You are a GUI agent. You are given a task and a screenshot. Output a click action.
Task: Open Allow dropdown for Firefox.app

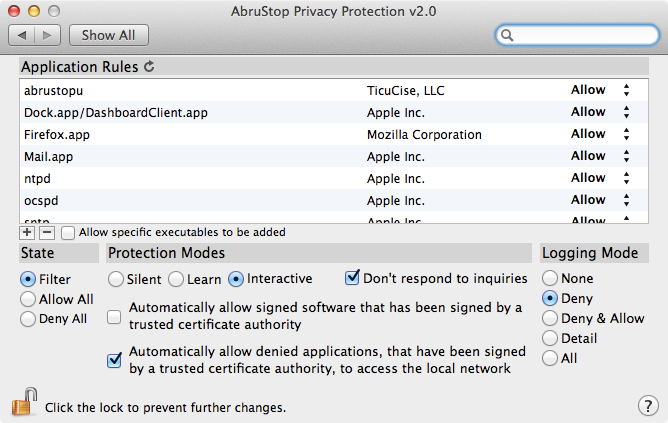tap(600, 134)
